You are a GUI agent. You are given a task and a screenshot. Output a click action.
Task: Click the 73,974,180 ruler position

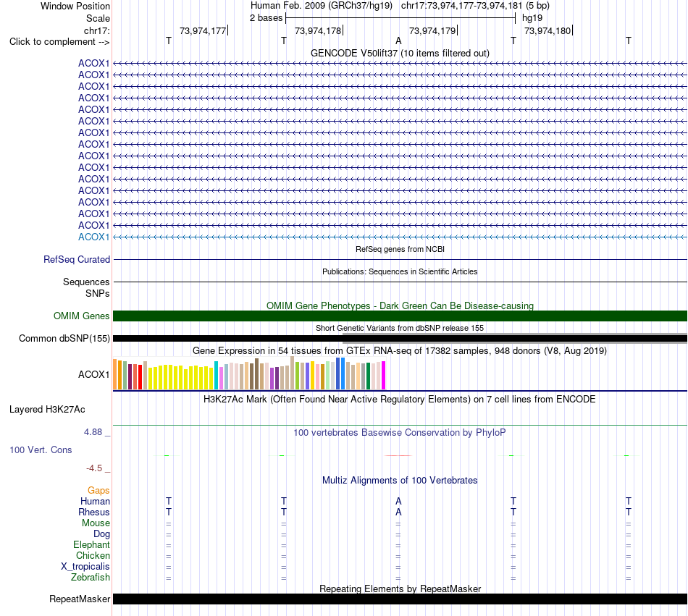[548, 30]
